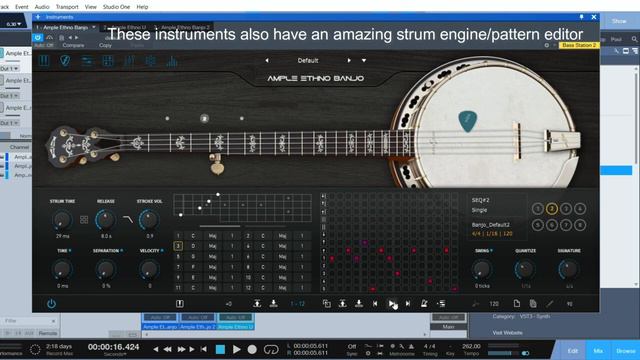The image size is (640, 360).
Task: Open the View menu
Action: pos(91,7)
